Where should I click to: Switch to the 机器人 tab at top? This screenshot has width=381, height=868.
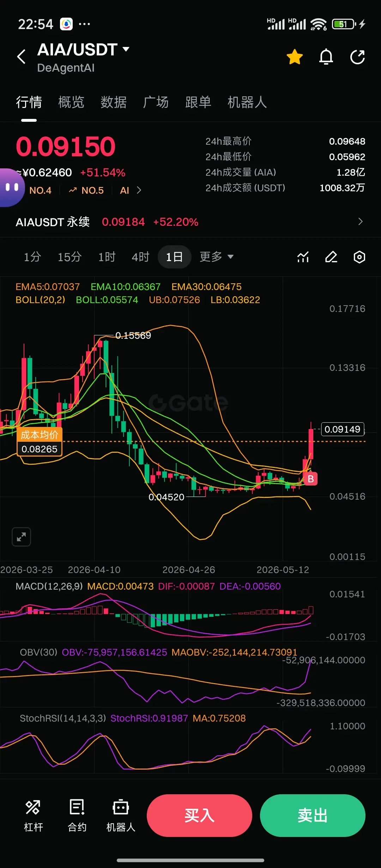(247, 102)
